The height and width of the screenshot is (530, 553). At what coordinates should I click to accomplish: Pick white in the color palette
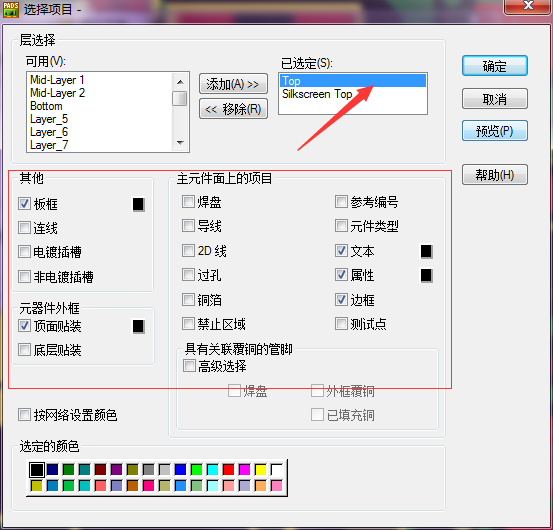pos(277,470)
